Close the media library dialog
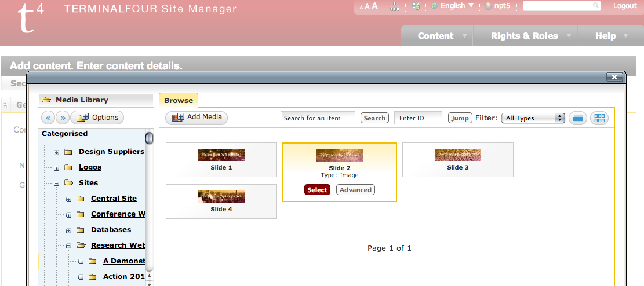Image resolution: width=644 pixels, height=286 pixels. [613, 77]
